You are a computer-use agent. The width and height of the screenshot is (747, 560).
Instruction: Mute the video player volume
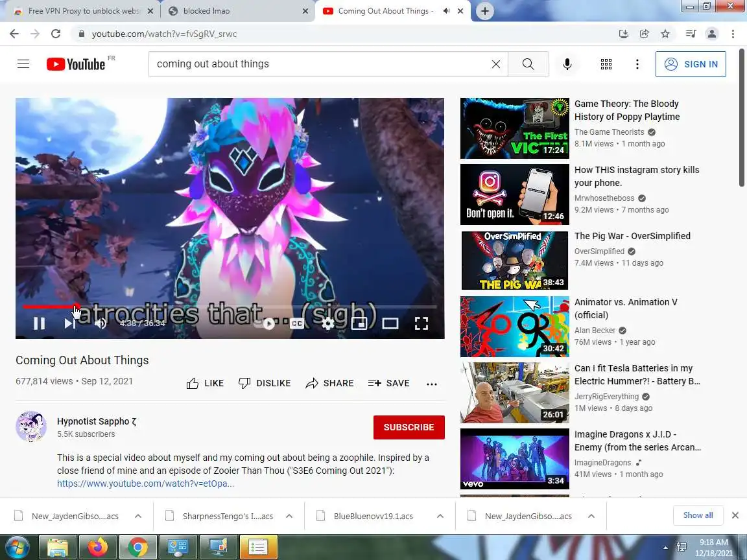pyautogui.click(x=101, y=323)
